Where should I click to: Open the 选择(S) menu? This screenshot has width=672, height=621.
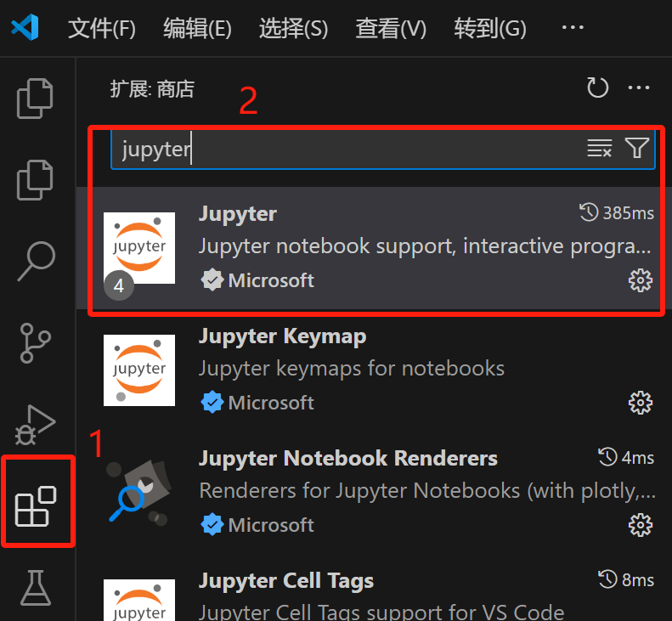pos(294,28)
